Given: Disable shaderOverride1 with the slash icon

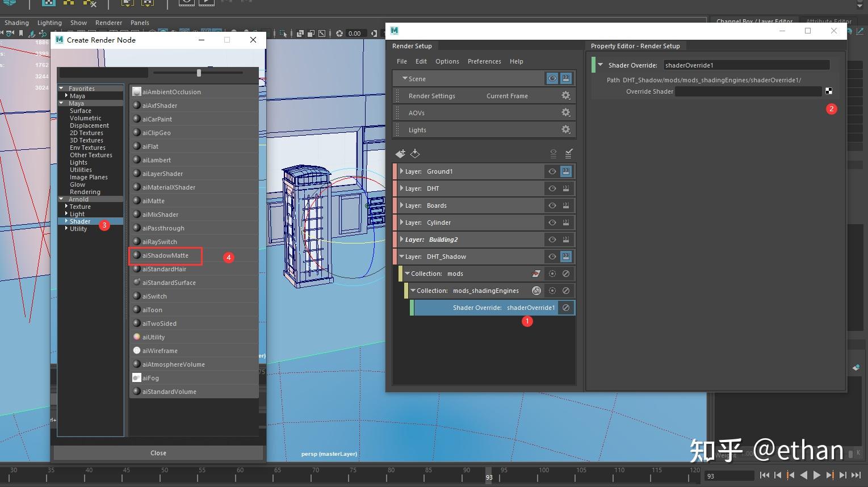Looking at the screenshot, I should [x=566, y=307].
